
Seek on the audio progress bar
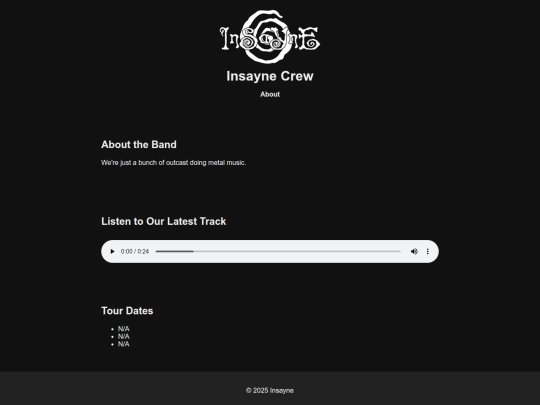coord(278,251)
